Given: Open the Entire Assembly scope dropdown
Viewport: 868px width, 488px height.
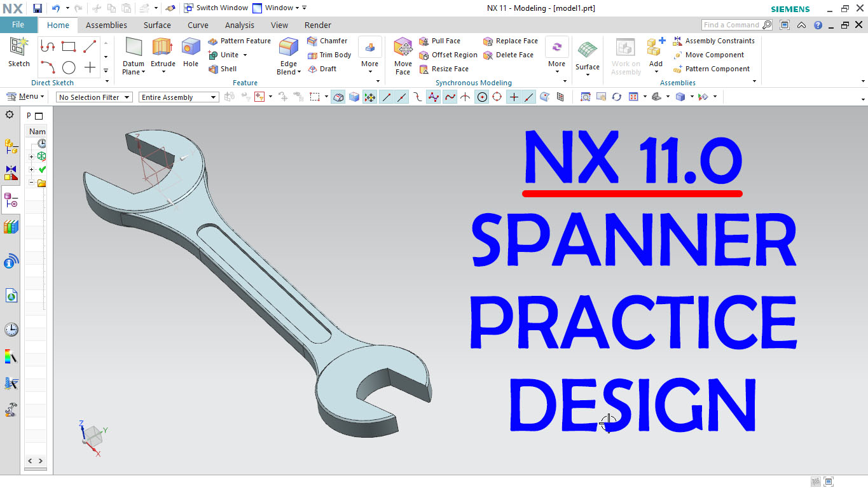Looking at the screenshot, I should (179, 97).
